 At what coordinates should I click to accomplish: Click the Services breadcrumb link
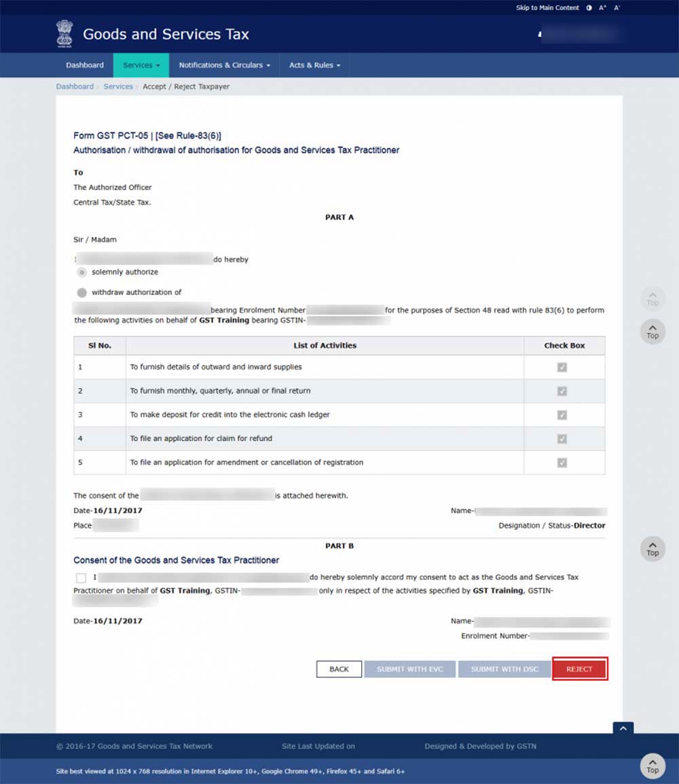click(118, 87)
